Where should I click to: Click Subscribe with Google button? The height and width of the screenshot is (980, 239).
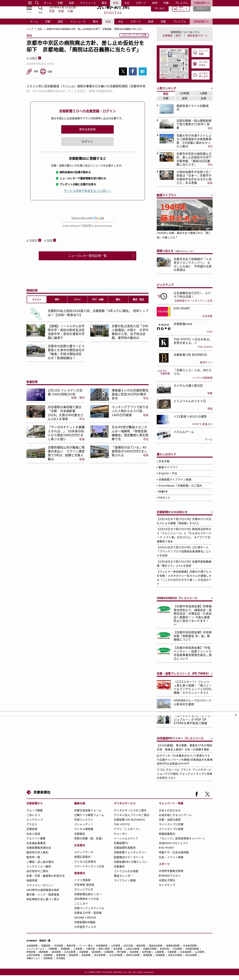pyautogui.click(x=87, y=218)
